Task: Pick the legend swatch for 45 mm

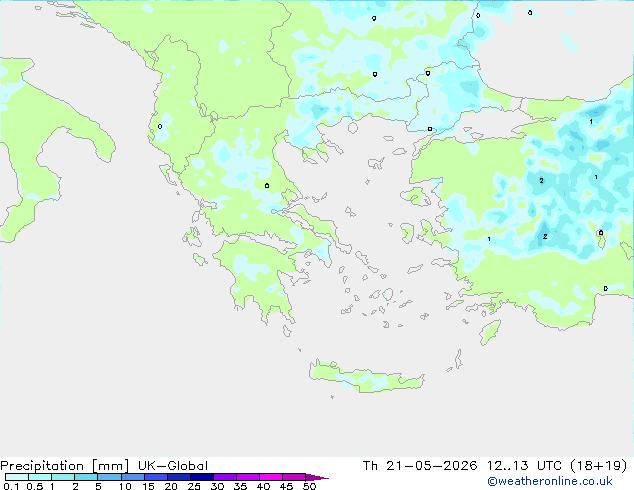Action: pos(294,477)
